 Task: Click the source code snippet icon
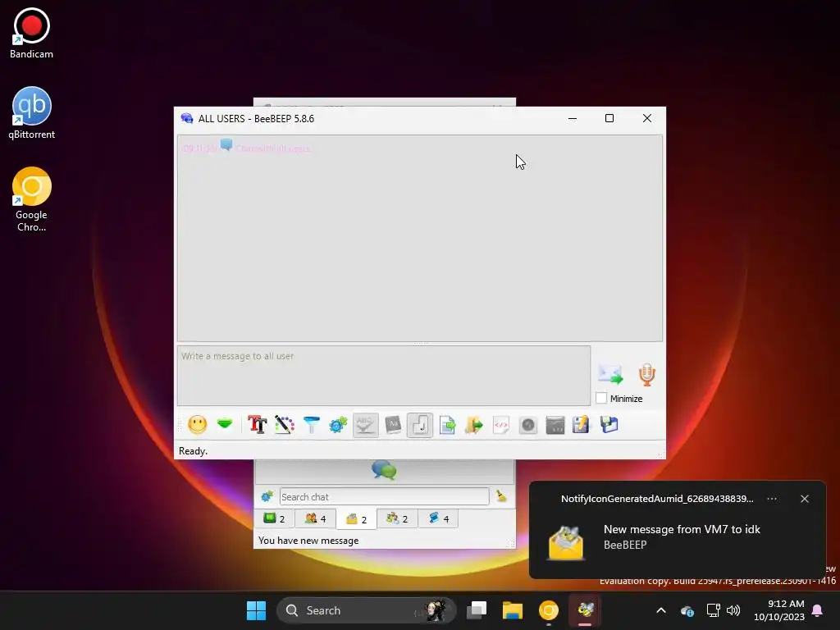501,425
